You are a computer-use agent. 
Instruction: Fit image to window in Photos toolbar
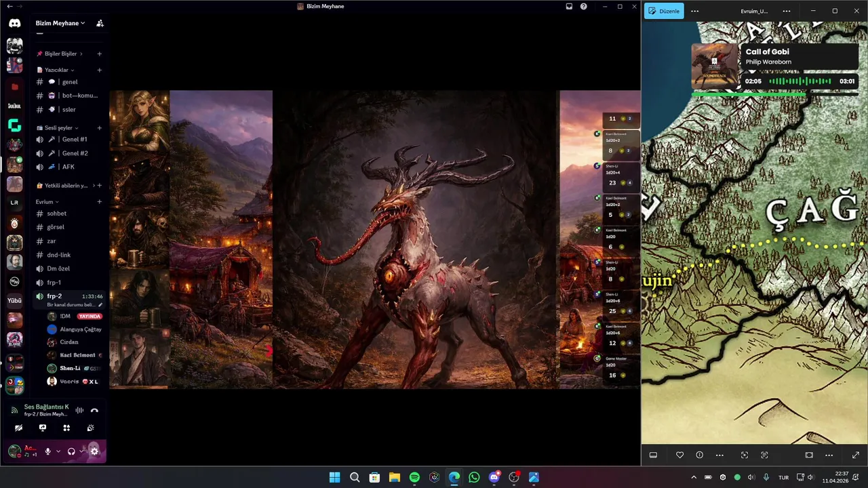pos(809,455)
